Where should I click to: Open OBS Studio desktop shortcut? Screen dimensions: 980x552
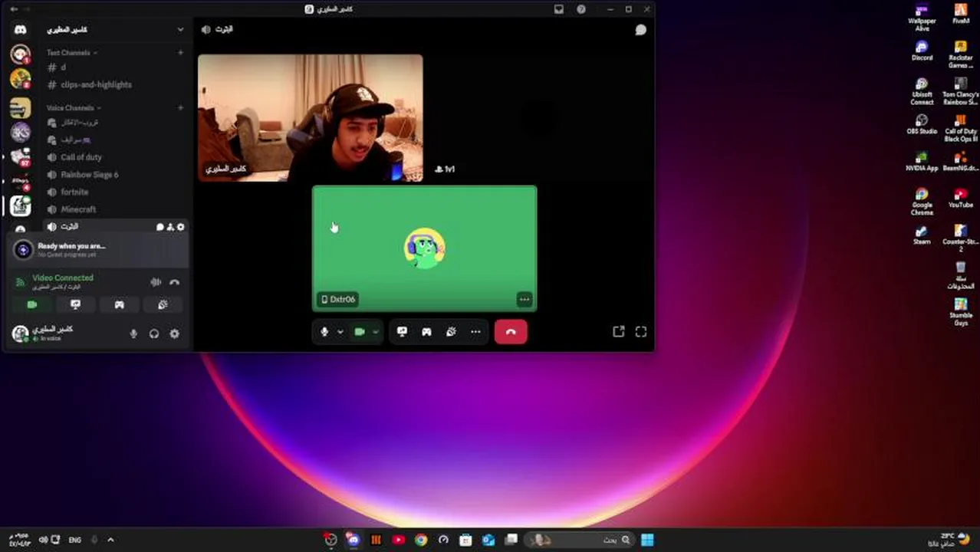[x=922, y=125]
